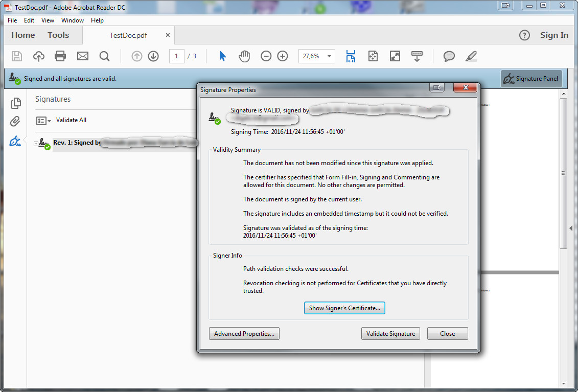Viewport: 578px width, 392px height.
Task: Choose the Selection arrow tool
Action: [x=222, y=56]
